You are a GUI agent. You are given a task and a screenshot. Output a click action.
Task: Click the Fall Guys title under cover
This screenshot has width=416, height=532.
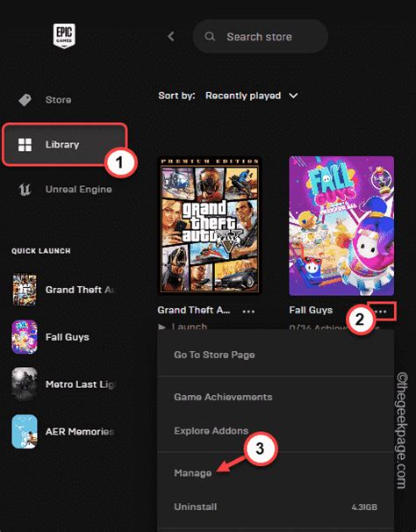click(x=311, y=310)
